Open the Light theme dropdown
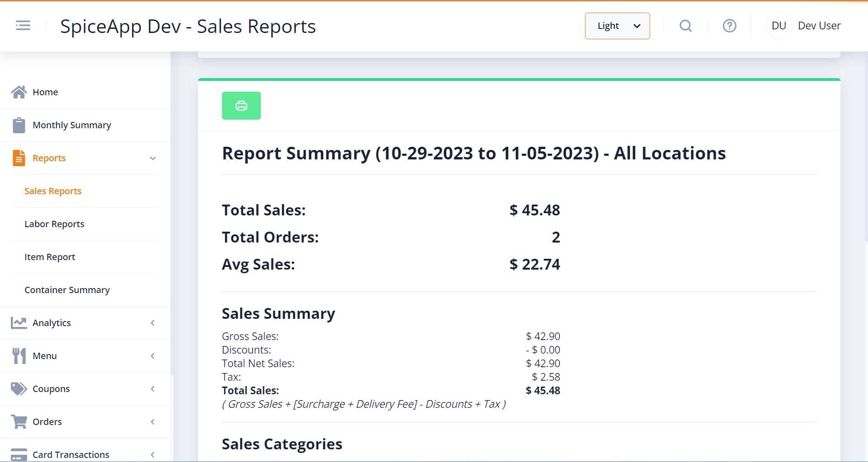Viewport: 868px width, 462px height. tap(617, 26)
